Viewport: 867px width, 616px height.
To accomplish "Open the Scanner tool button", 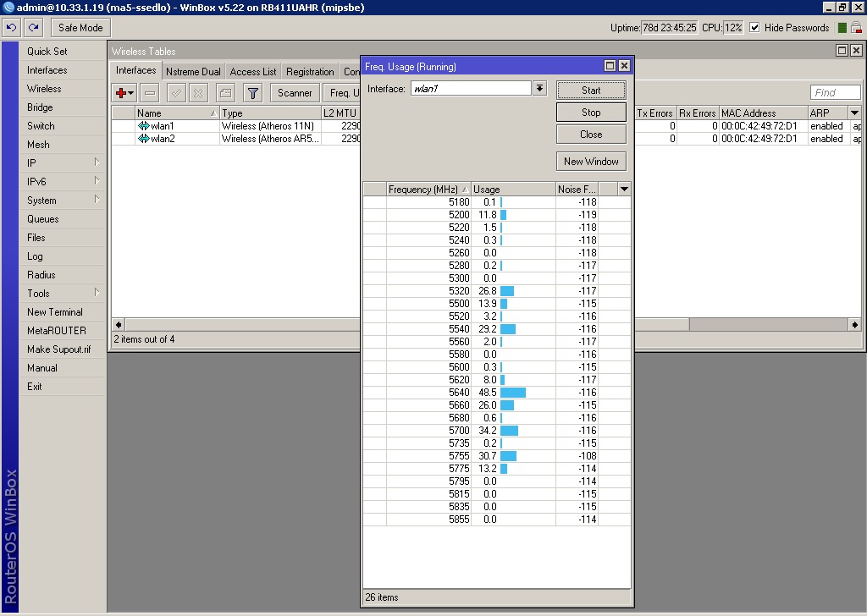I will point(295,93).
